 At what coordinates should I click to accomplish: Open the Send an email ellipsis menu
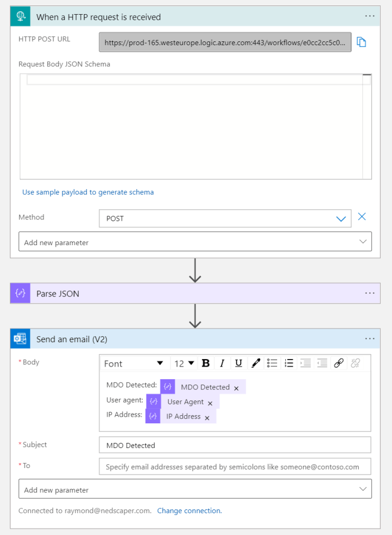coord(370,339)
